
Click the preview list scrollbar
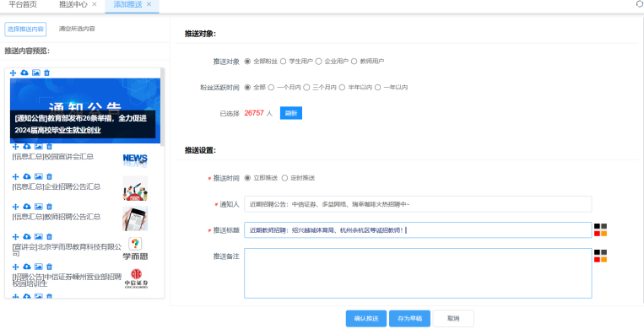(162, 107)
